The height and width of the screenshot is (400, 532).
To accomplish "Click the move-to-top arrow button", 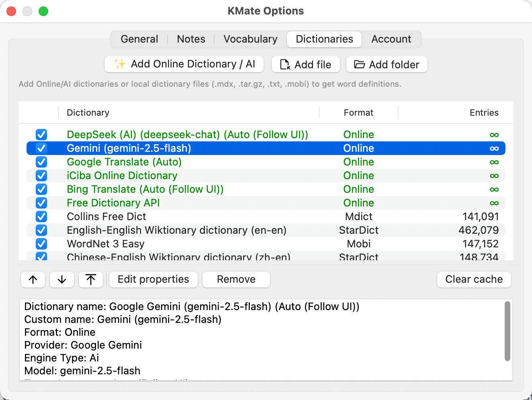I will [91, 280].
